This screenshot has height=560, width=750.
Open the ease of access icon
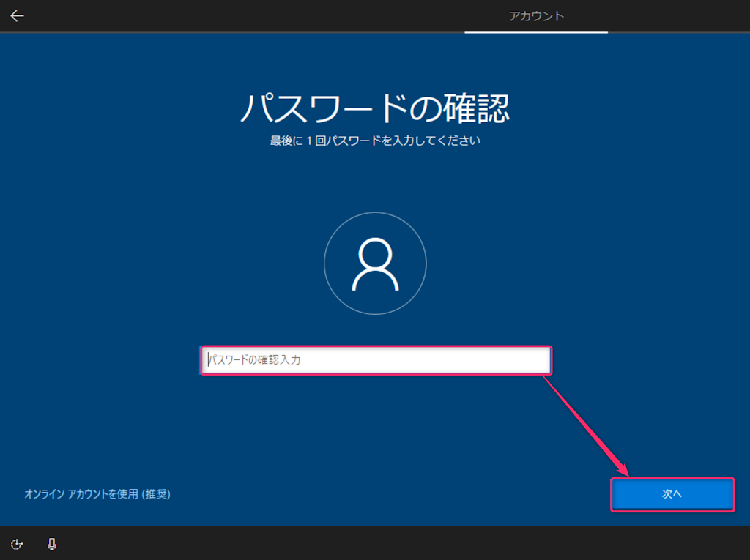[17, 544]
